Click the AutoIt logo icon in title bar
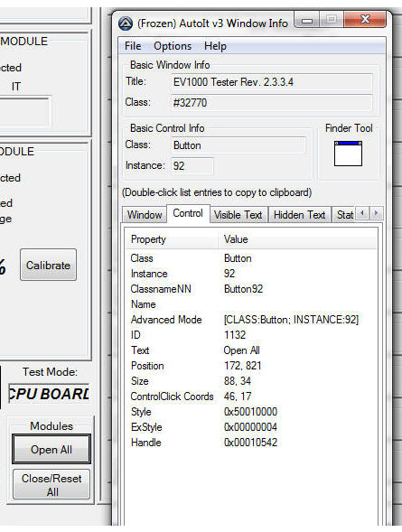The image size is (402, 532). [x=126, y=23]
